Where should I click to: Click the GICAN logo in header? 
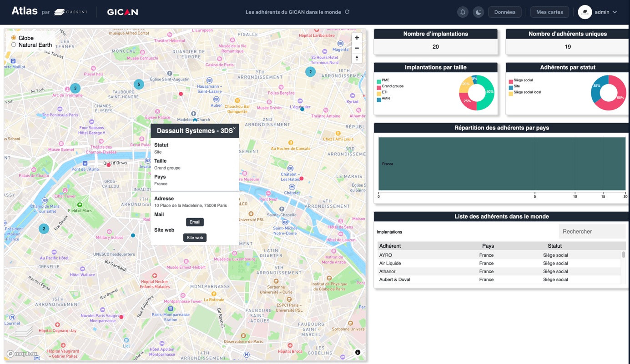pyautogui.click(x=122, y=12)
